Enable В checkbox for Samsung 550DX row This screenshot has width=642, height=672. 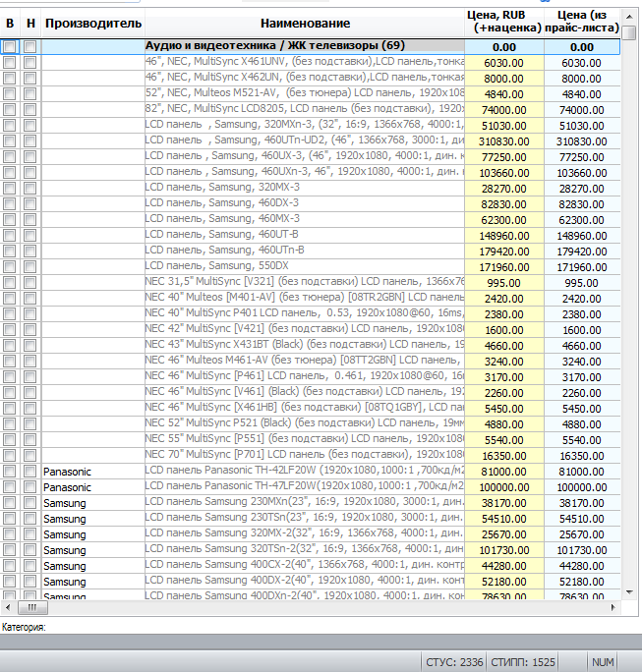10,267
